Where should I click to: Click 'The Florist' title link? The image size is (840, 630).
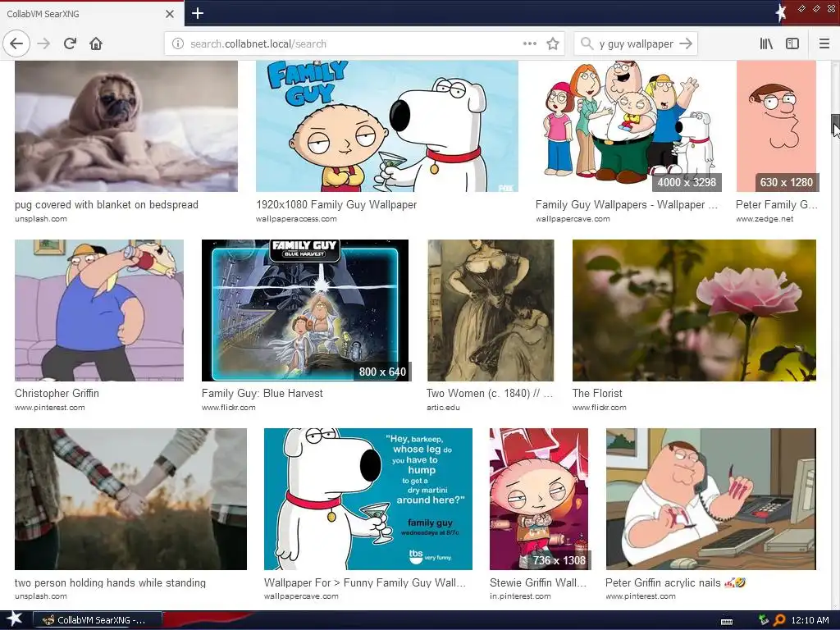point(597,393)
